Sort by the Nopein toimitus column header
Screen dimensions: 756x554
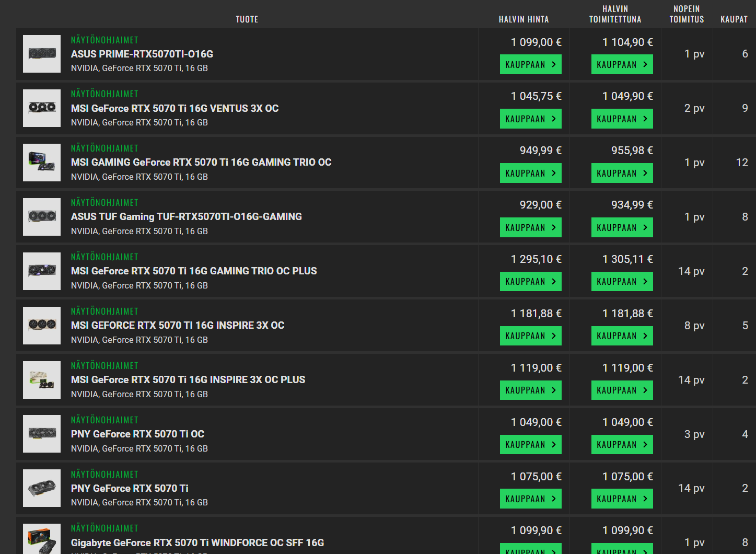pyautogui.click(x=687, y=14)
